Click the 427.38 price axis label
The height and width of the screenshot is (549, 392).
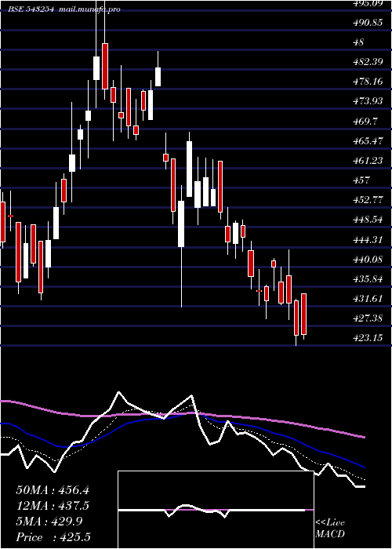pos(368,318)
